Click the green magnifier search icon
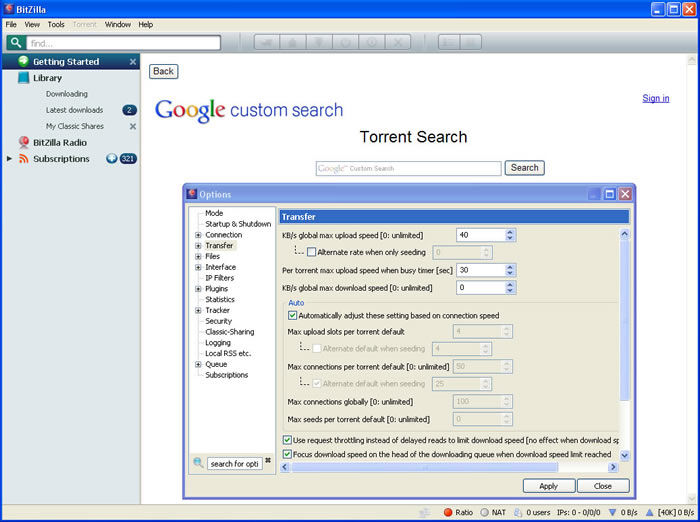The width and height of the screenshot is (700, 522). [16, 42]
